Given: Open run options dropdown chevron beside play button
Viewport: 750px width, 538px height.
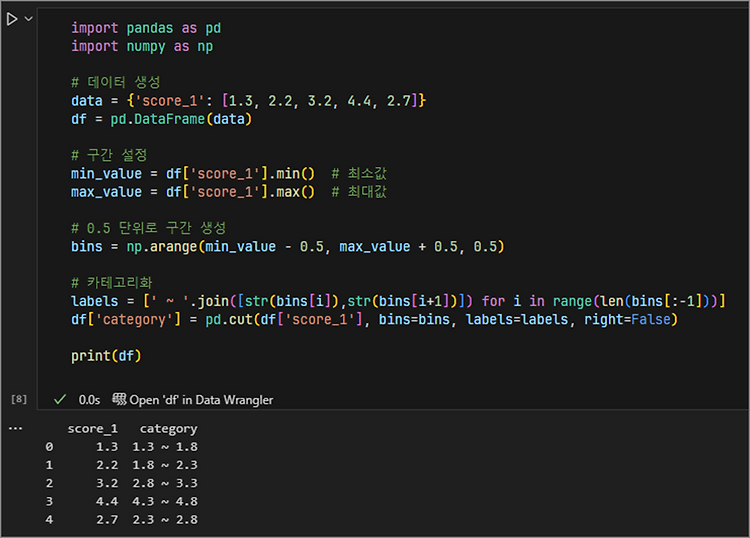Looking at the screenshot, I should tap(29, 19).
